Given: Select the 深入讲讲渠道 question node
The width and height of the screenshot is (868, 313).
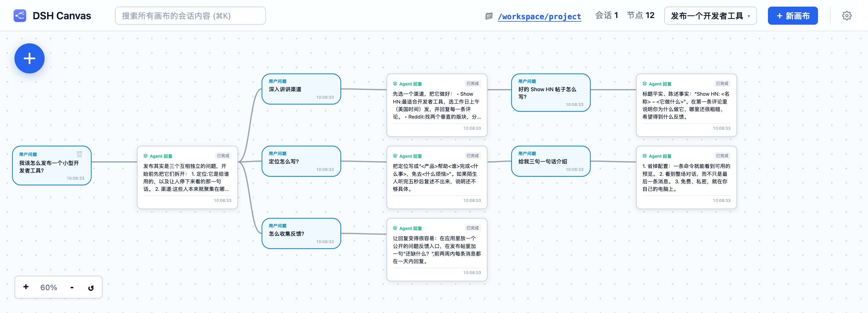Looking at the screenshot, I should pos(301,89).
